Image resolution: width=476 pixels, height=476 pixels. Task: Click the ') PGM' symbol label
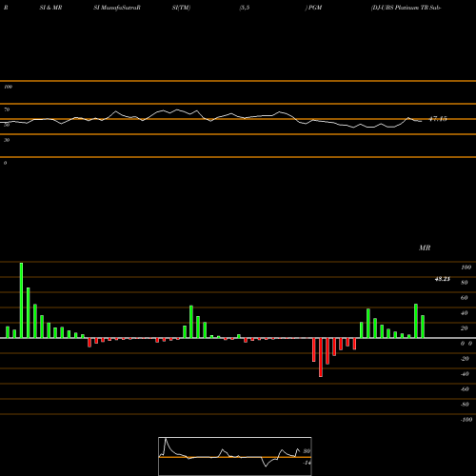pyautogui.click(x=313, y=8)
